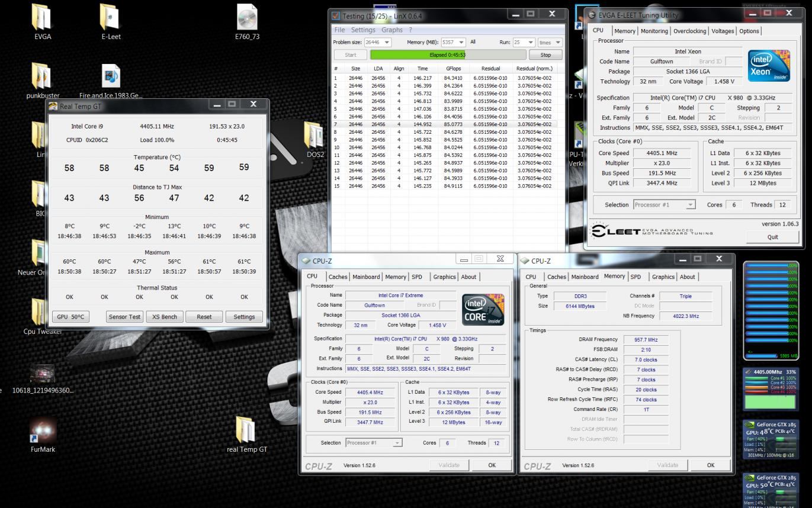The width and height of the screenshot is (812, 508).
Task: Click OK in the left CPU-Z window
Action: click(492, 465)
